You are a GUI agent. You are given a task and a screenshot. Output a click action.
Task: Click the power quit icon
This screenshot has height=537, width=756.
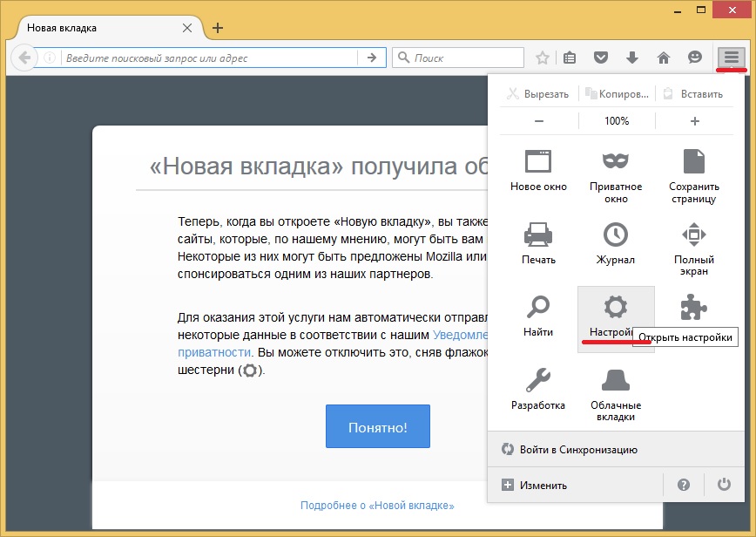(x=724, y=485)
